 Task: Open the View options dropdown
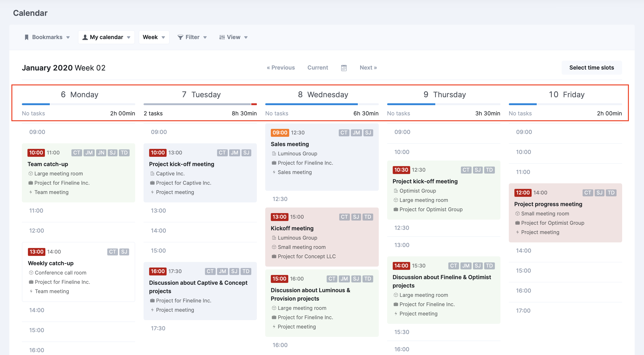pos(233,37)
